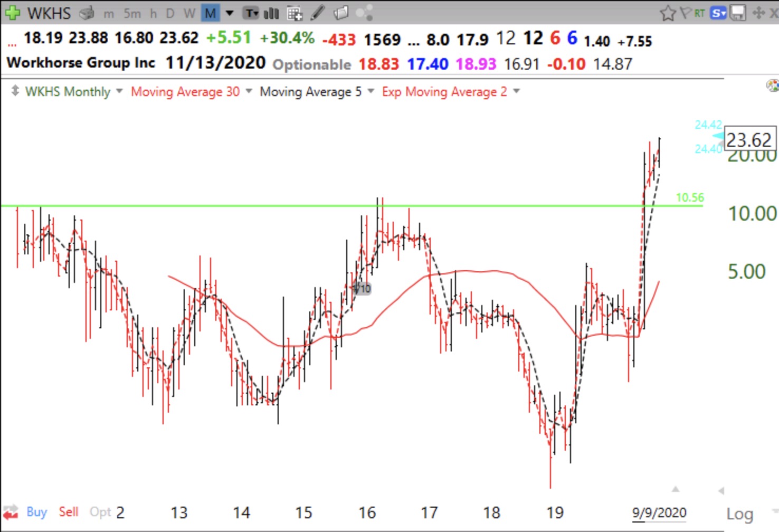Screen dimensions: 779x532
Task: Switch chart to 1-minute timeframe (m)
Action: [109, 14]
